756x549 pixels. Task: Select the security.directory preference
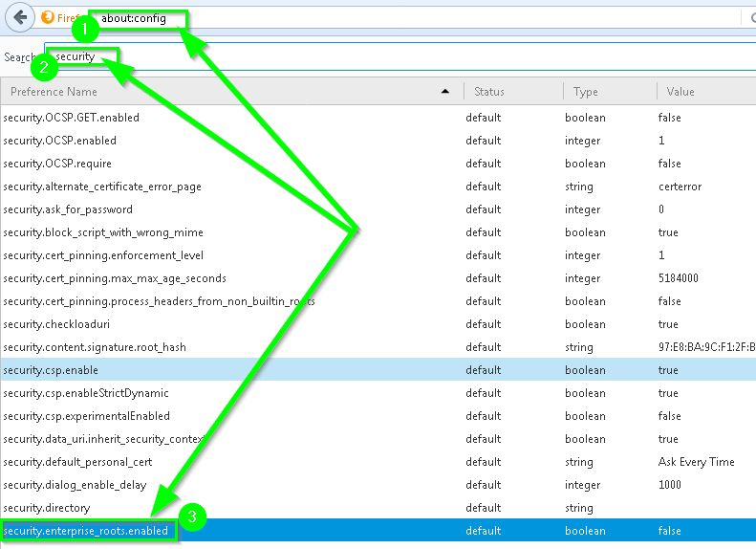point(378,508)
